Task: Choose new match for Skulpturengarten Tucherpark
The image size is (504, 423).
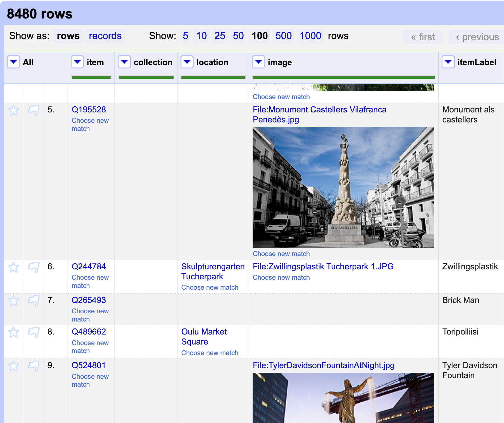Action: tap(210, 288)
